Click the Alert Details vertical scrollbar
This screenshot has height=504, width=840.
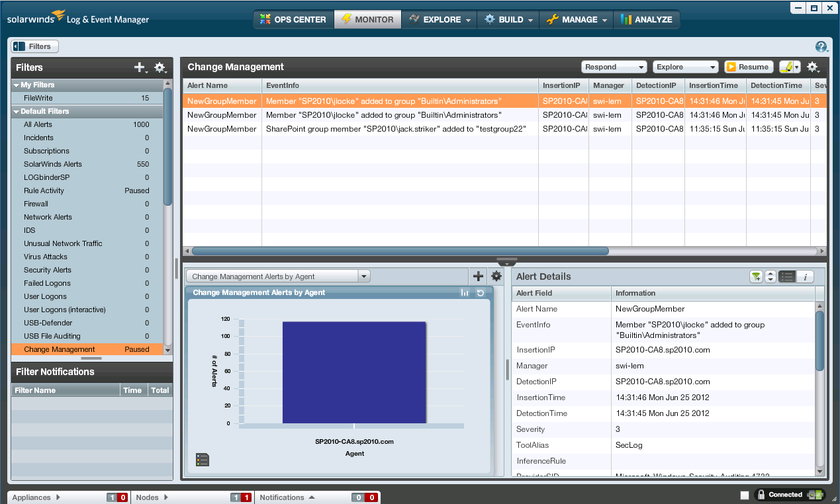pos(820,341)
